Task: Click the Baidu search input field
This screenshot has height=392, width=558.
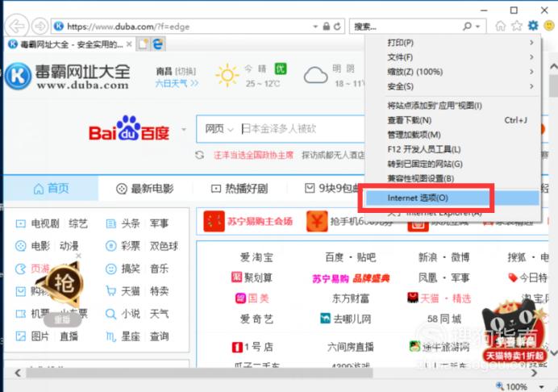Action: click(x=302, y=129)
